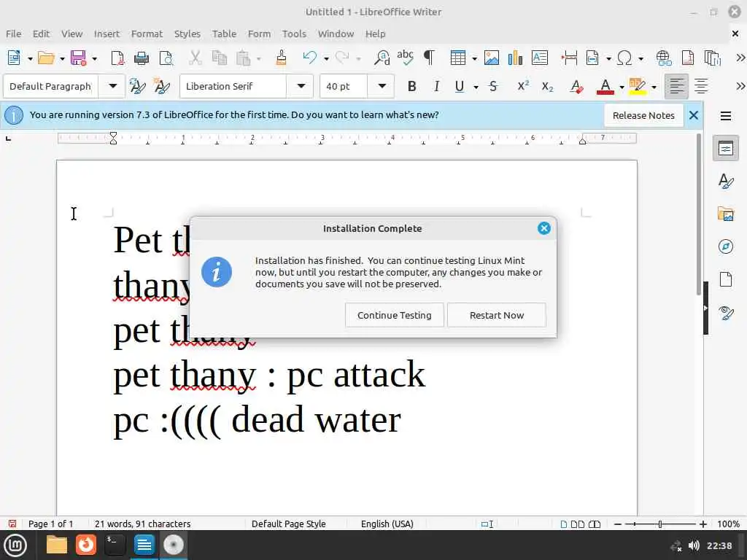Undo the last action
This screenshot has width=747, height=560.
pyautogui.click(x=309, y=58)
